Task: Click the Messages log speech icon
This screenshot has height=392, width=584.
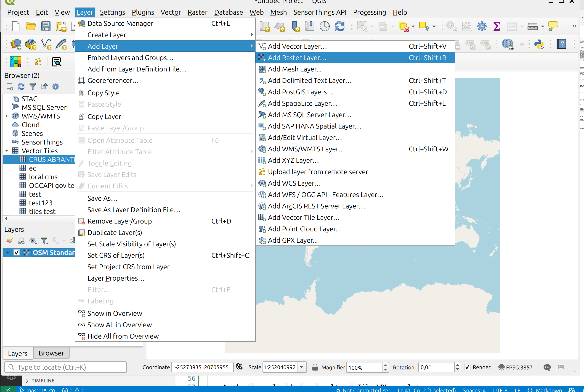Action: pyautogui.click(x=547, y=367)
